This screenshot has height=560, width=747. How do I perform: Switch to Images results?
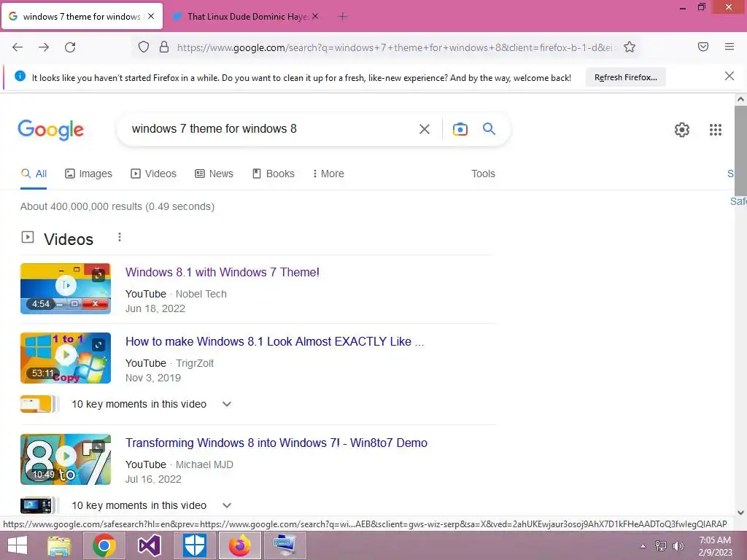click(x=88, y=174)
